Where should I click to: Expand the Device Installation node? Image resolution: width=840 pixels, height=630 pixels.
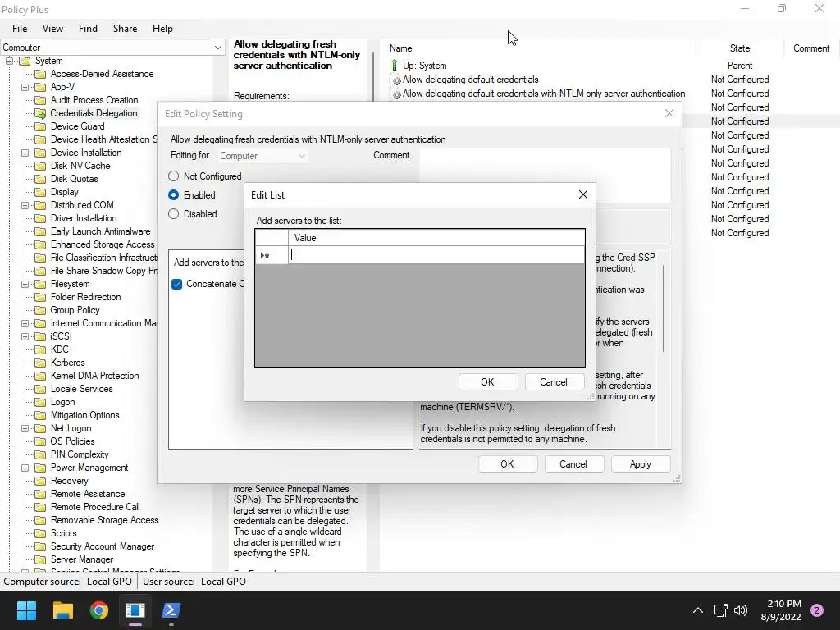[25, 153]
